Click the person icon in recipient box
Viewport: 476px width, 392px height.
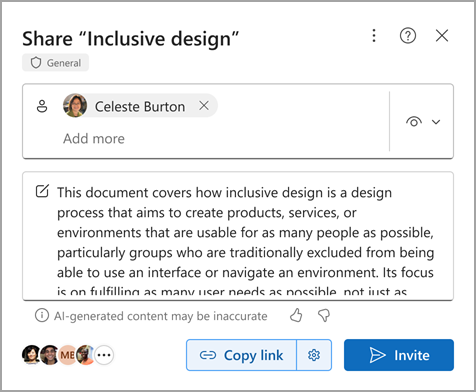click(x=42, y=106)
